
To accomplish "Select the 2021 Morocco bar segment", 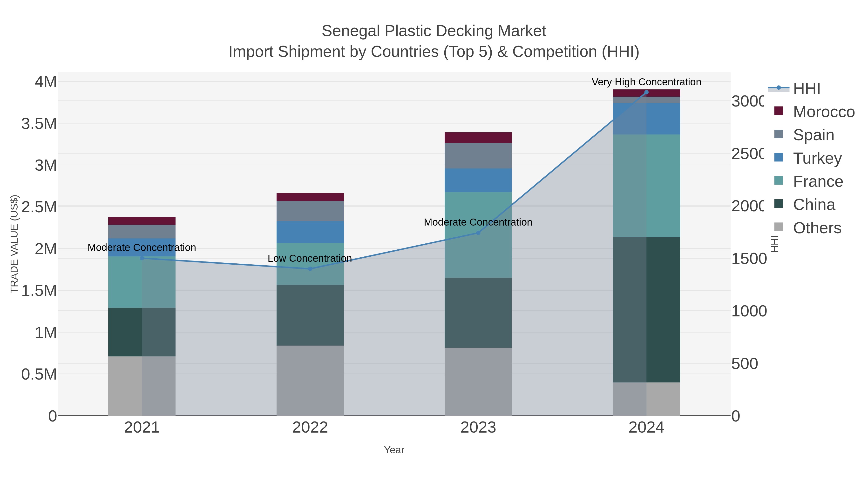I will tap(142, 221).
